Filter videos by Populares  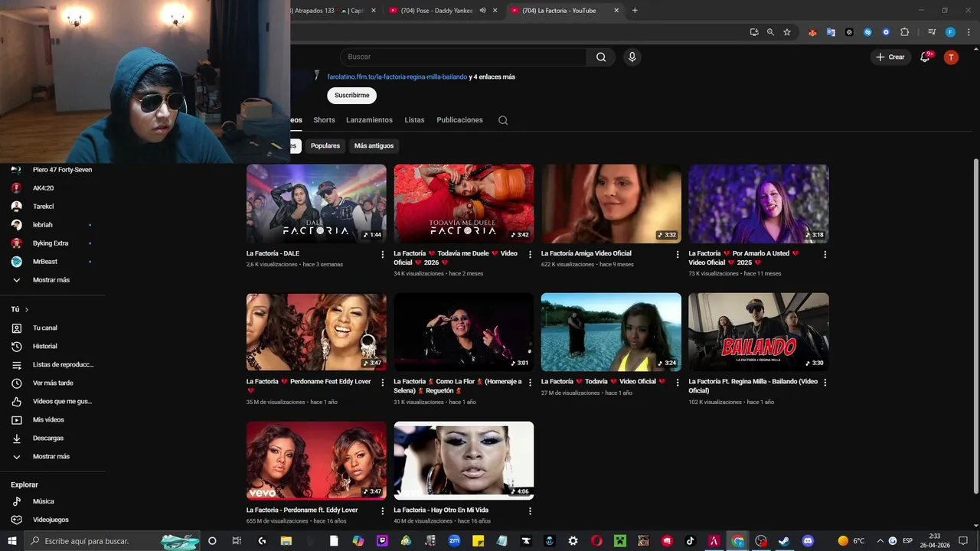[x=325, y=145]
